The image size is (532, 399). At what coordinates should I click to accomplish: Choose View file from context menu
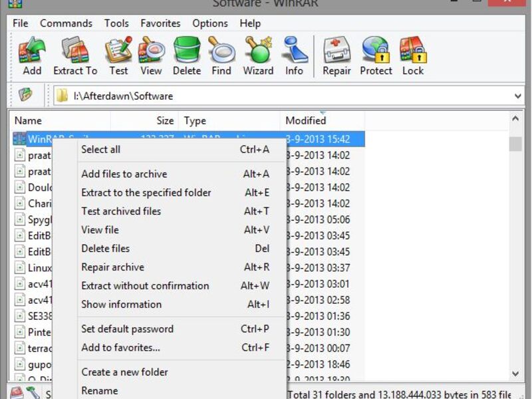click(182, 229)
